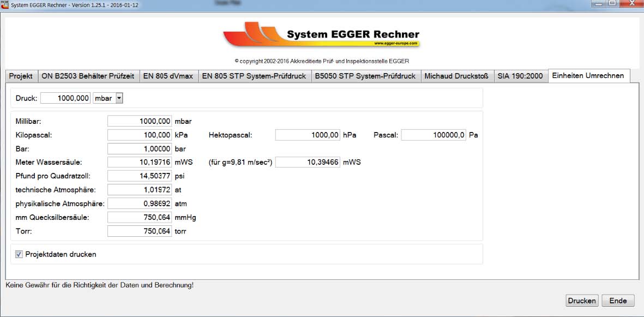644x317 pixels.
Task: Open B5050 STP System-Prüfdruck tab
Action: tap(365, 76)
